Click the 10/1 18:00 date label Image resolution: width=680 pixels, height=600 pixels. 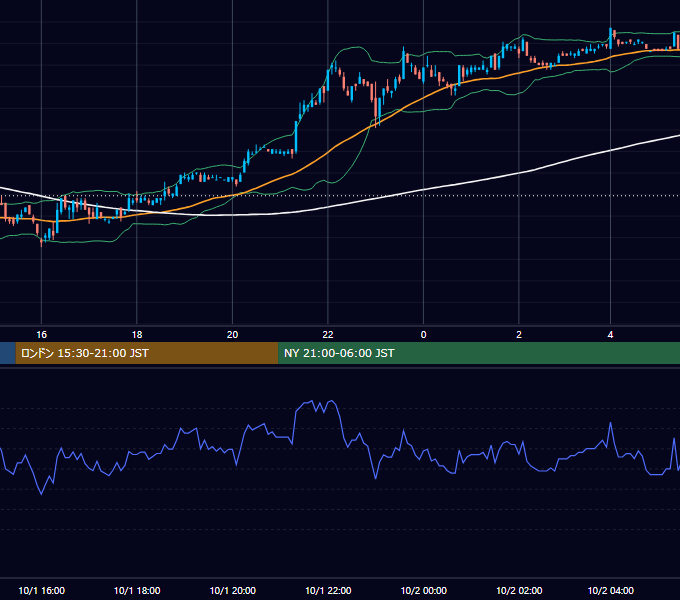coord(137,590)
